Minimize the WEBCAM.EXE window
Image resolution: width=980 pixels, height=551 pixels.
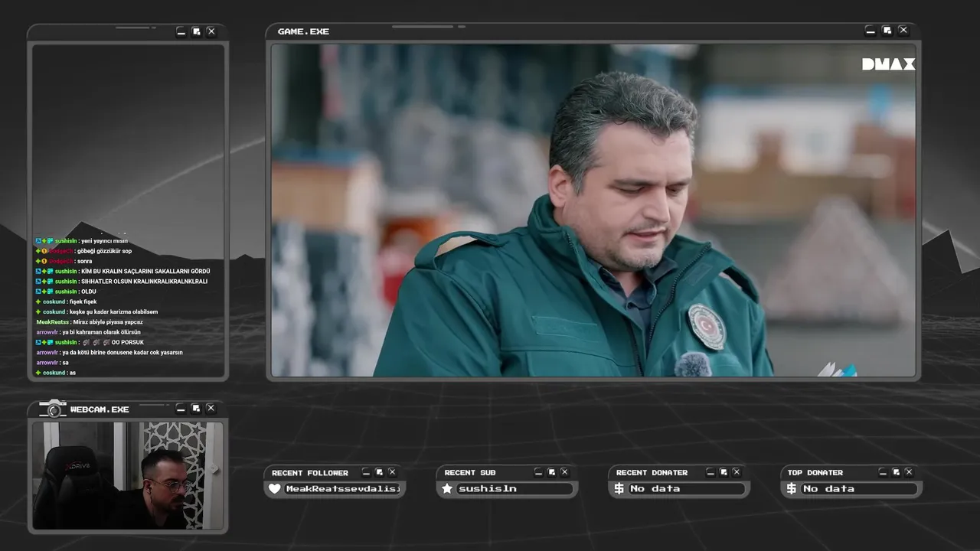(x=181, y=409)
